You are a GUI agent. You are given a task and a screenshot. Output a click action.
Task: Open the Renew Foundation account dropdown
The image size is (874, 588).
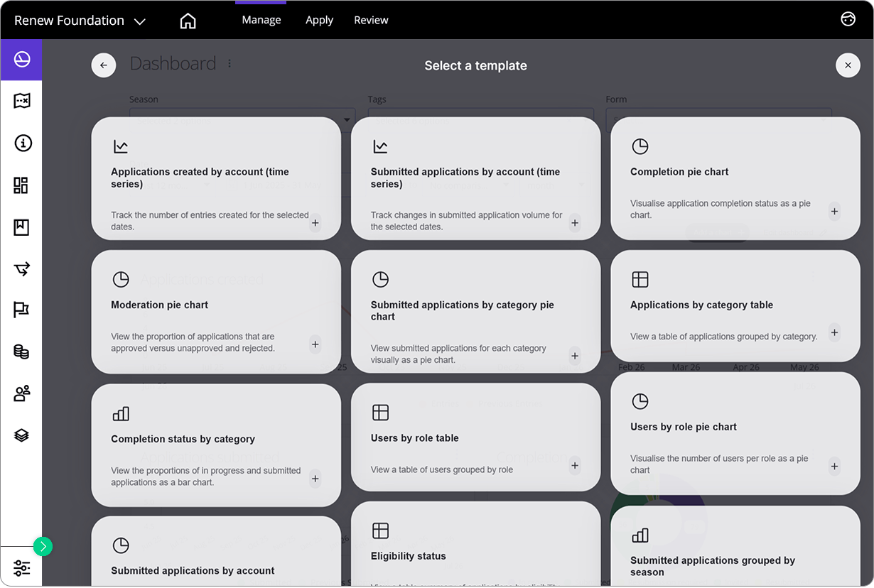[x=80, y=21]
